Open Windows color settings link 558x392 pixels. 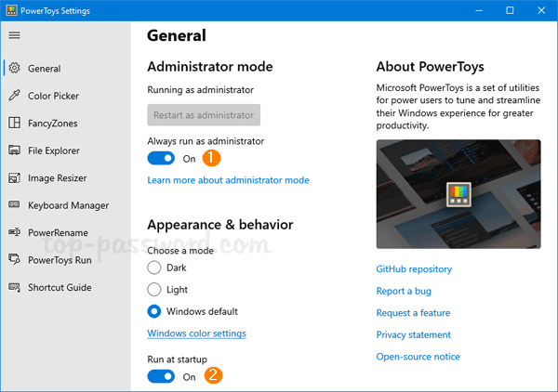click(x=196, y=333)
